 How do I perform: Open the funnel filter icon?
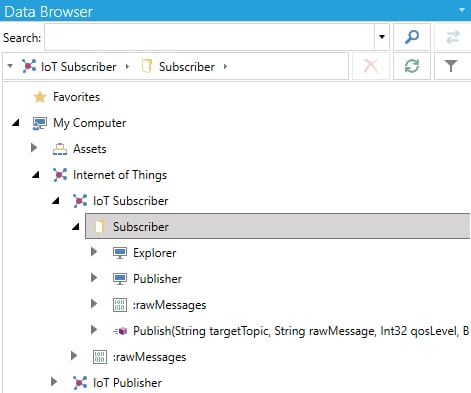tap(451, 66)
